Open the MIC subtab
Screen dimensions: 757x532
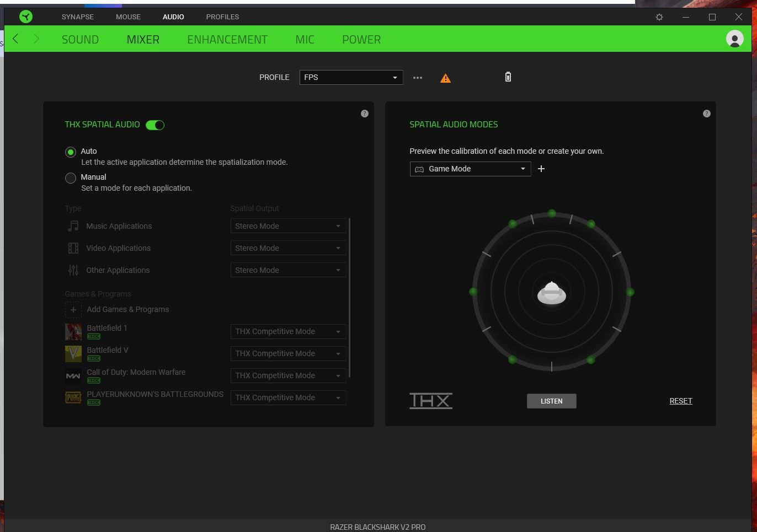[x=305, y=40]
